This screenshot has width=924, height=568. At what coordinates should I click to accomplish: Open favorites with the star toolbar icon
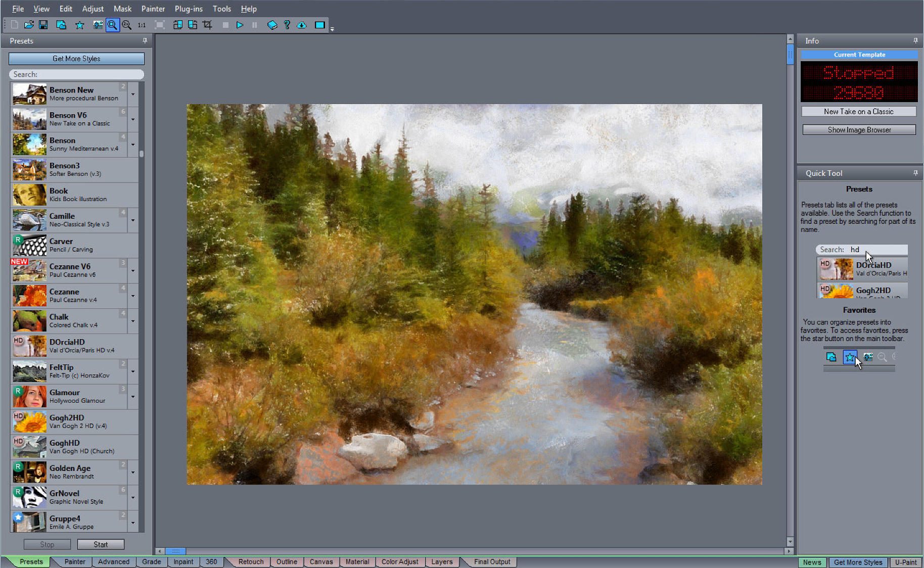pyautogui.click(x=79, y=25)
